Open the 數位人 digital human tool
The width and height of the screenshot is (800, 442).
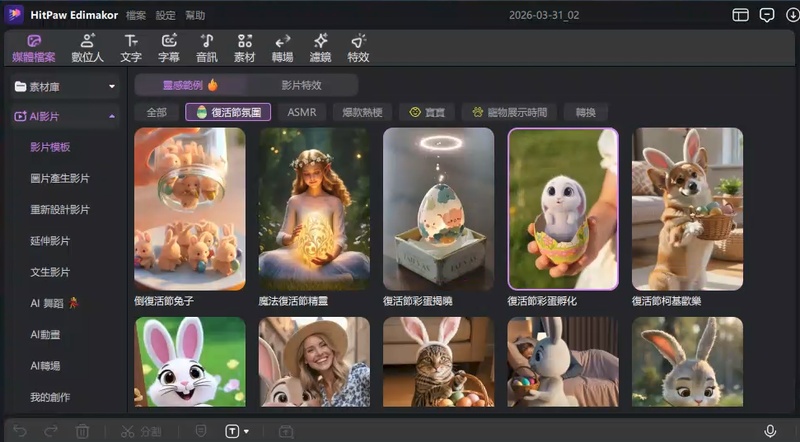(x=88, y=49)
